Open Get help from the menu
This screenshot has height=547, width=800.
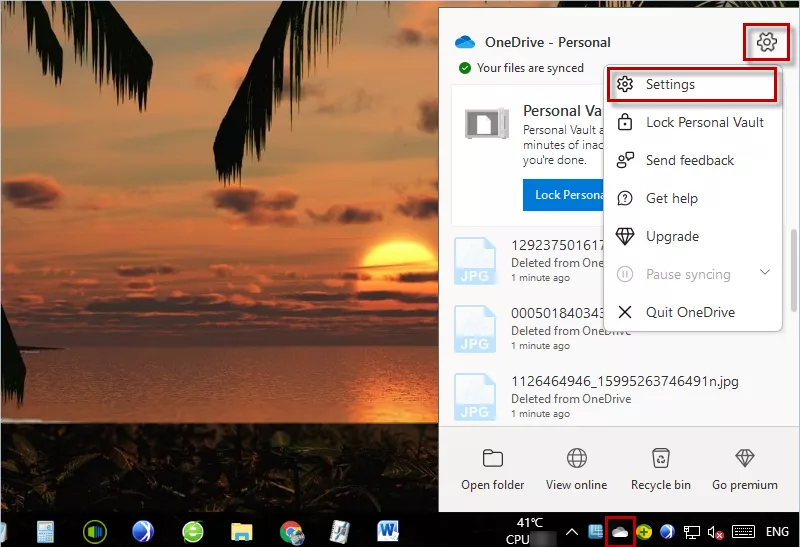click(x=671, y=199)
